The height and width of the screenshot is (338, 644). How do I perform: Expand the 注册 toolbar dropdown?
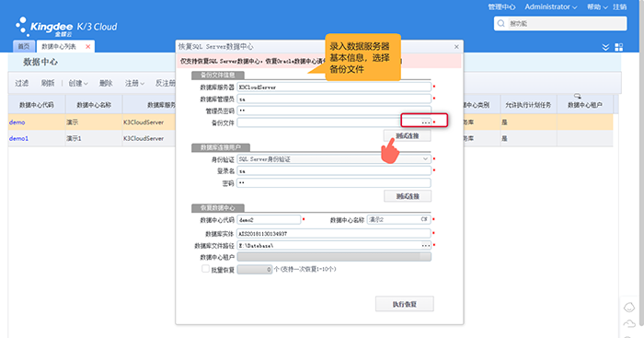[134, 83]
